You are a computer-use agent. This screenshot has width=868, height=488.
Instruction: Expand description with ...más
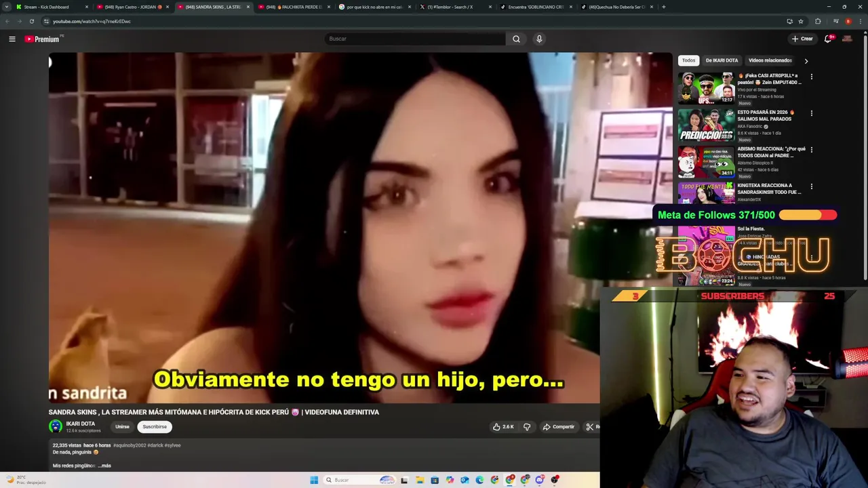(x=104, y=466)
